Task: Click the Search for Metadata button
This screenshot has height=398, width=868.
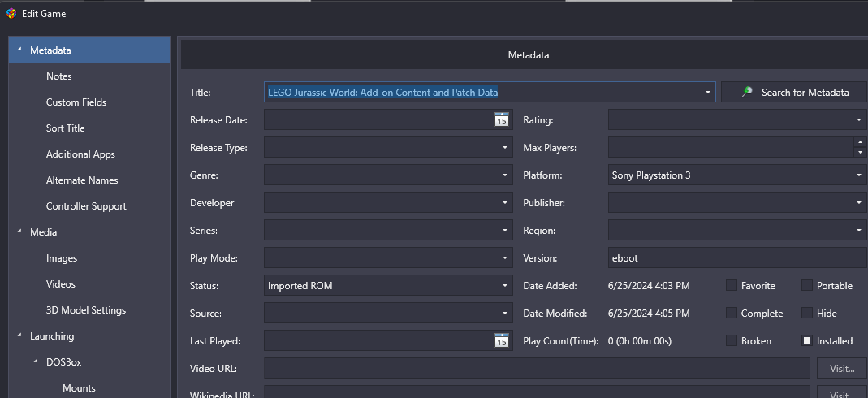Action: pyautogui.click(x=794, y=93)
